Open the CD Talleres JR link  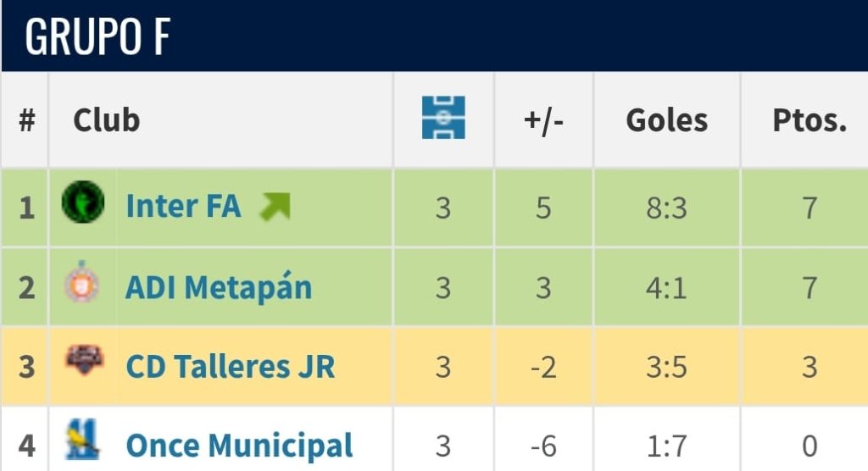230,367
